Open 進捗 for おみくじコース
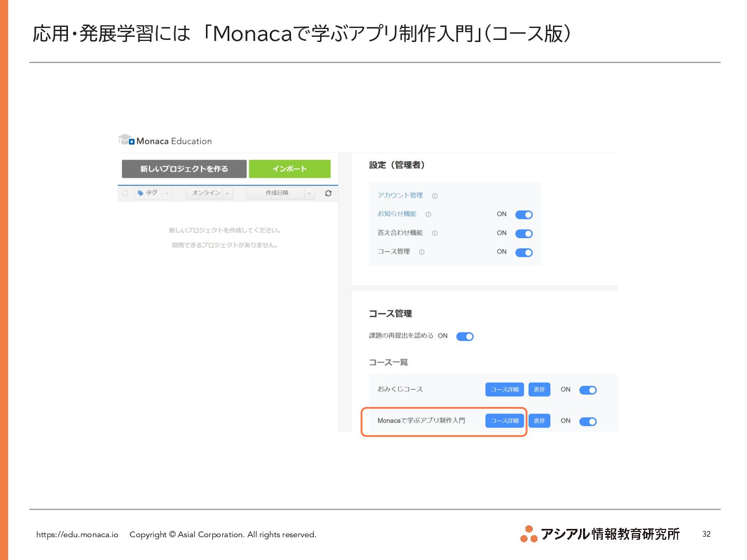 (539, 389)
